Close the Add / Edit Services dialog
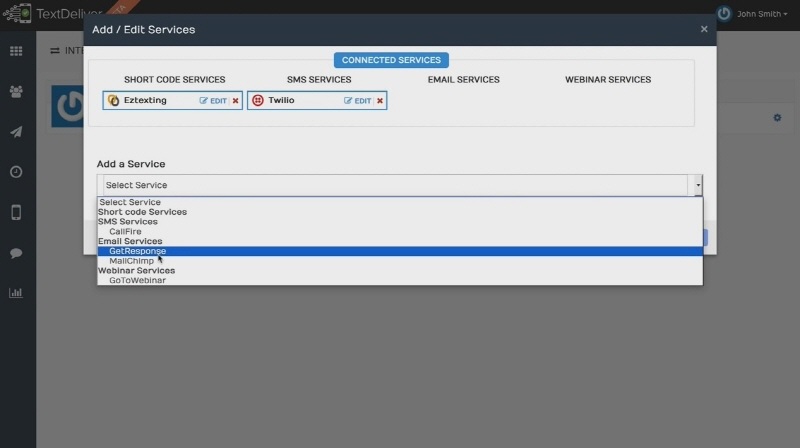Image resolution: width=800 pixels, height=448 pixels. [704, 29]
